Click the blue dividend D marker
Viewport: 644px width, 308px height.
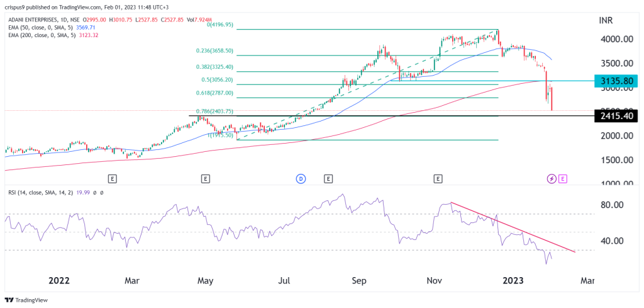[x=301, y=178]
